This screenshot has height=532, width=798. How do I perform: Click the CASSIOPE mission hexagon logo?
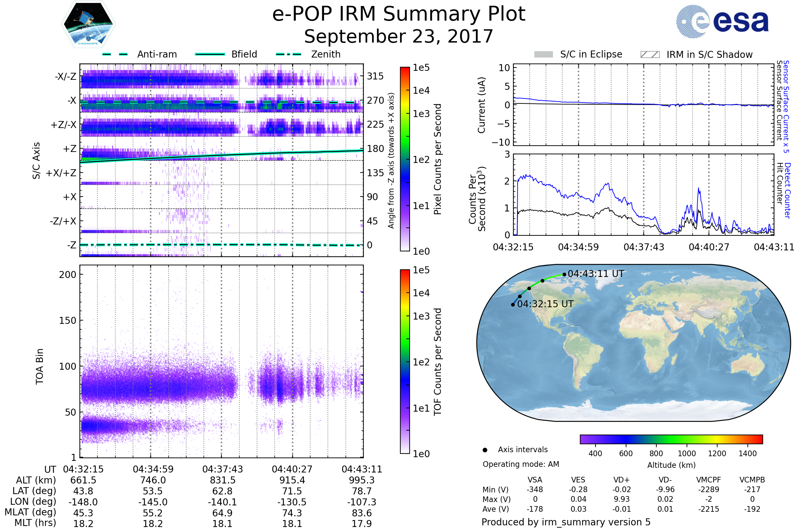88,24
